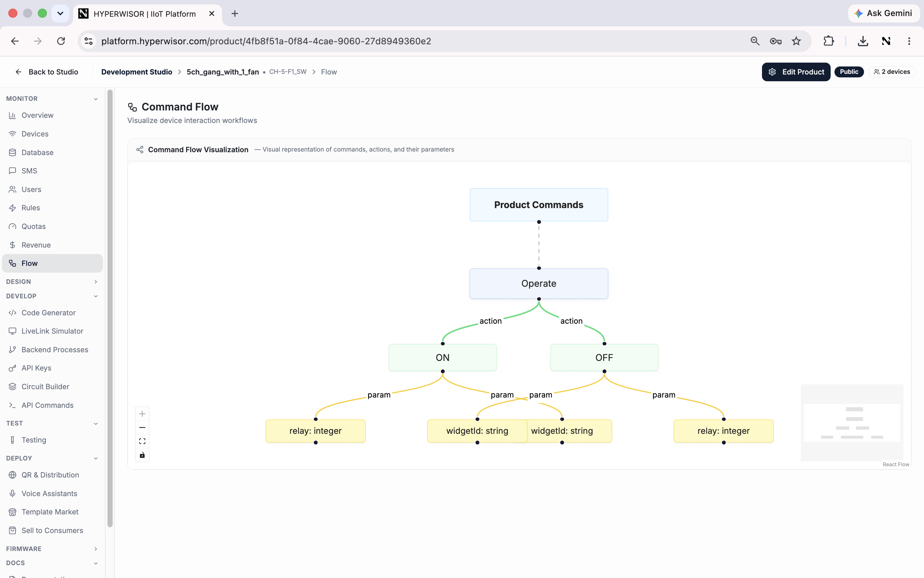Close the HYPERWISOR browser tab
The image size is (924, 578).
(212, 14)
